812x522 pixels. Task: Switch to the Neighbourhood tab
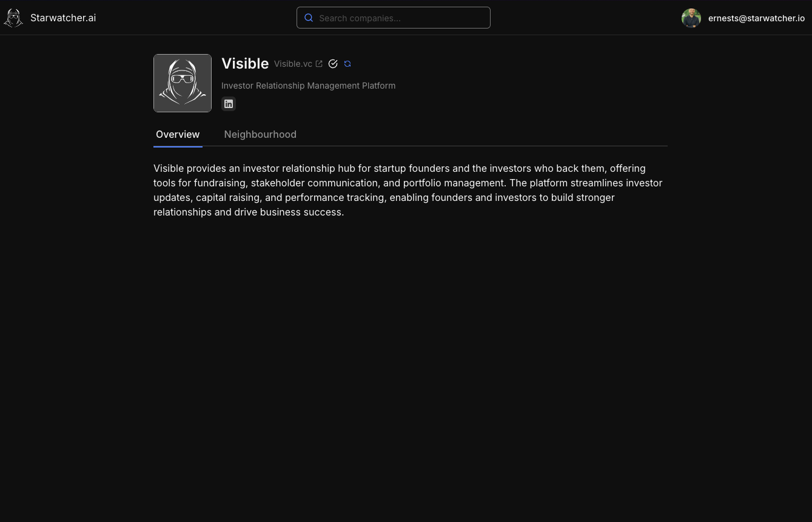coord(260,134)
